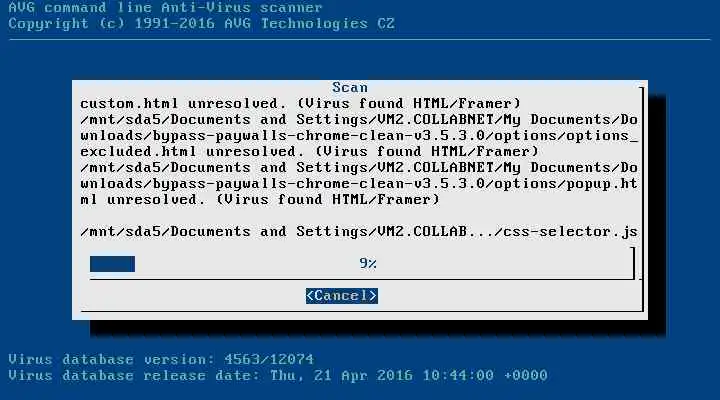
Task: Click the blank line above css-selector.js path
Action: click(359, 216)
